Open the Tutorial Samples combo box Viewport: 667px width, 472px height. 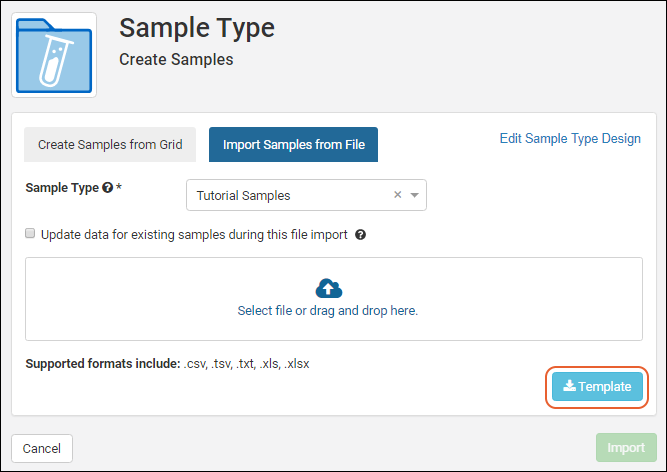coord(290,196)
